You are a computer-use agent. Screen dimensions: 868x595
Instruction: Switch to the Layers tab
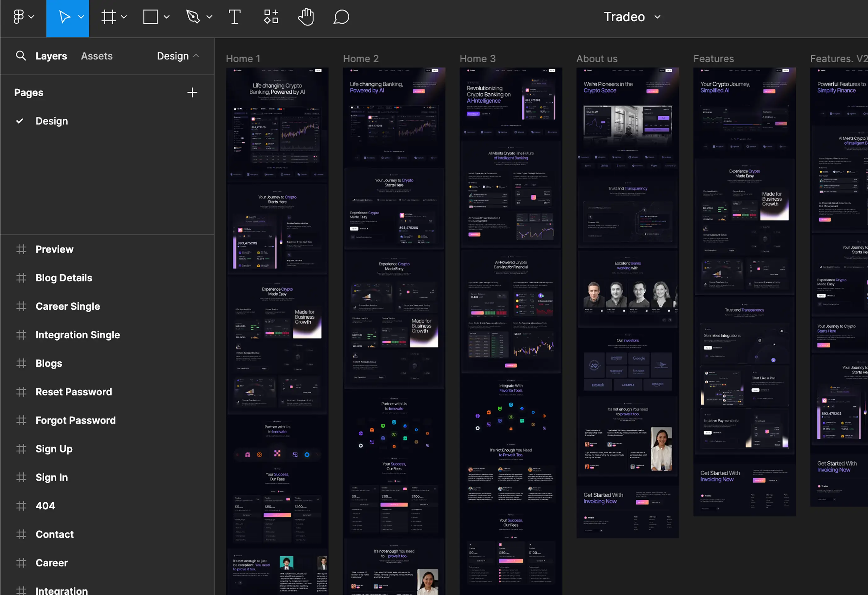pos(51,56)
